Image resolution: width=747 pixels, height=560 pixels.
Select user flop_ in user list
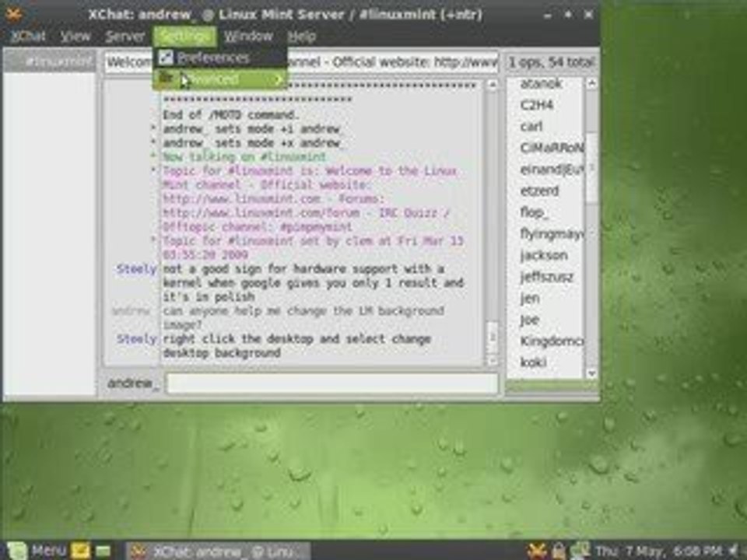[534, 212]
